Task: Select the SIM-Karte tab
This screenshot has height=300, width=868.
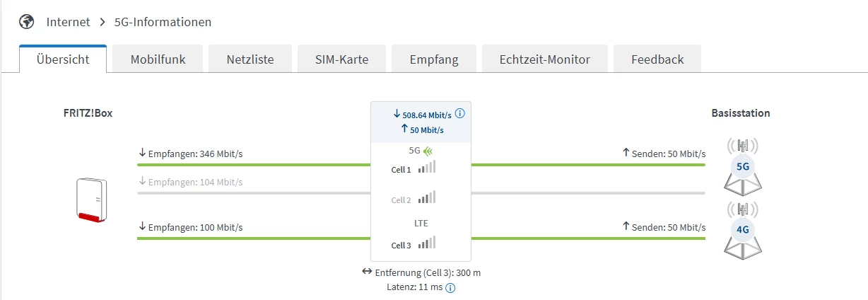Action: pyautogui.click(x=341, y=59)
